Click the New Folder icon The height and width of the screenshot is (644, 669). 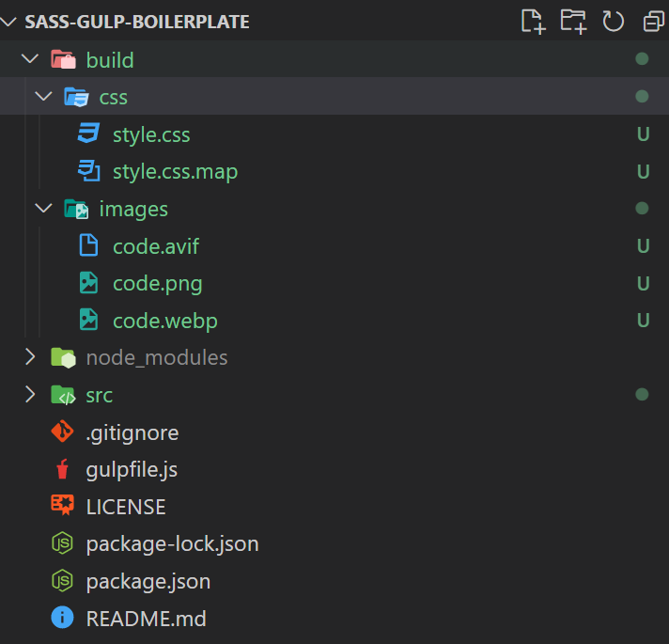(573, 22)
